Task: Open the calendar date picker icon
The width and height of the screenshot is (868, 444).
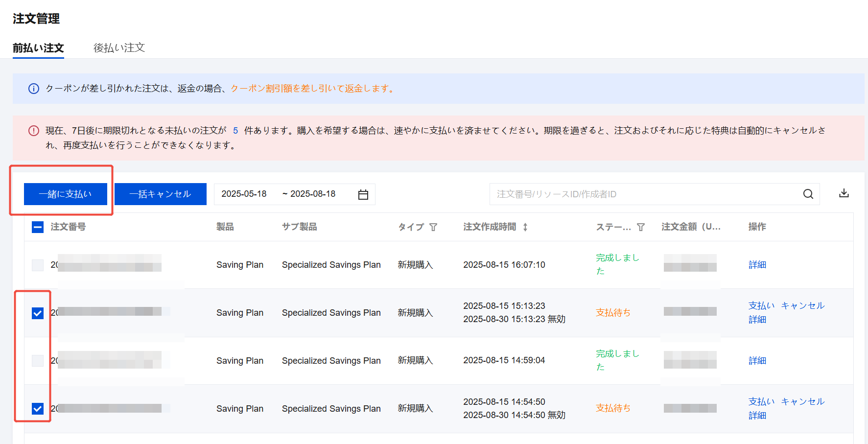Action: [x=363, y=194]
